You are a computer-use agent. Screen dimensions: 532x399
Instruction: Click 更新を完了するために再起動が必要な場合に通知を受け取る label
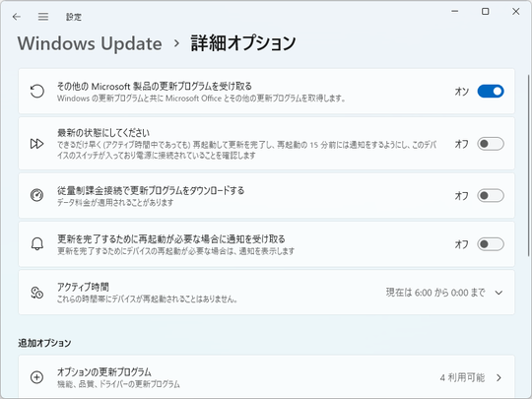171,238
